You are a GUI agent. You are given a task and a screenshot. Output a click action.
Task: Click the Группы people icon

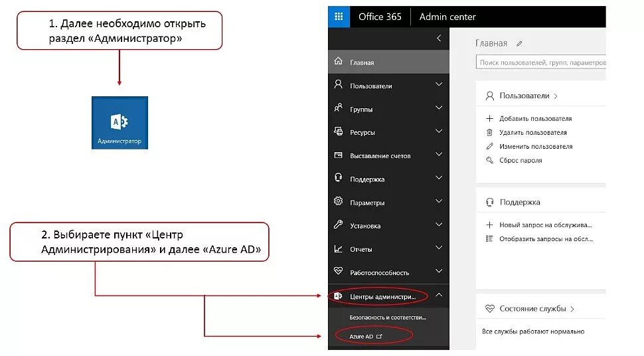tap(338, 108)
